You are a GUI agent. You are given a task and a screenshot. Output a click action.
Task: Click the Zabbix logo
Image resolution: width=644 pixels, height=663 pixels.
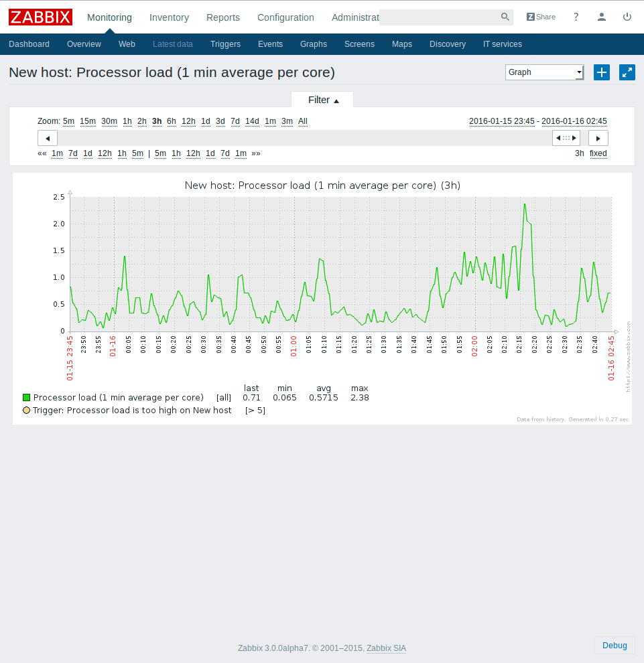tap(40, 17)
